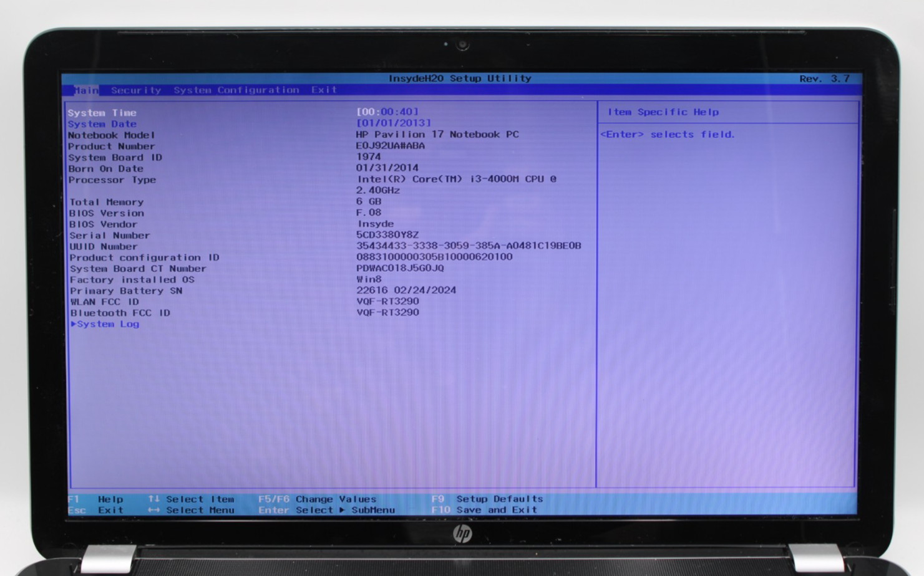The width and height of the screenshot is (924, 576).
Task: Select the Main tab
Action: click(x=86, y=90)
